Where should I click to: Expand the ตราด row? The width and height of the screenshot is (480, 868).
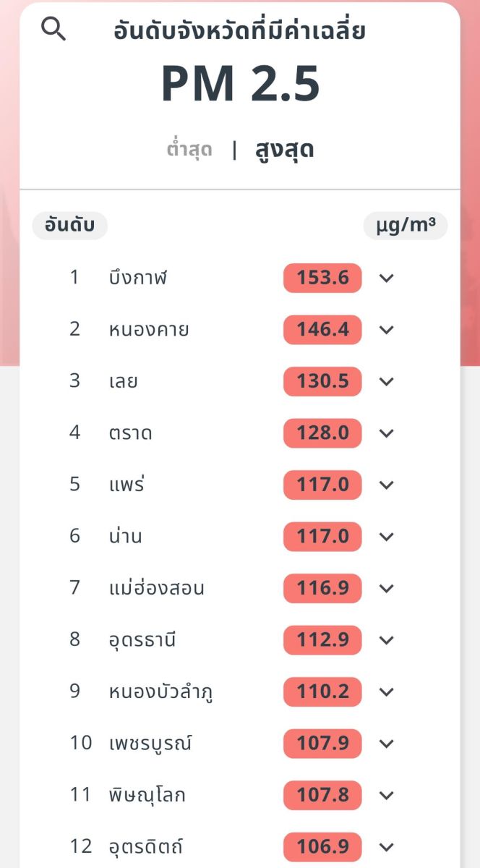[x=387, y=433]
